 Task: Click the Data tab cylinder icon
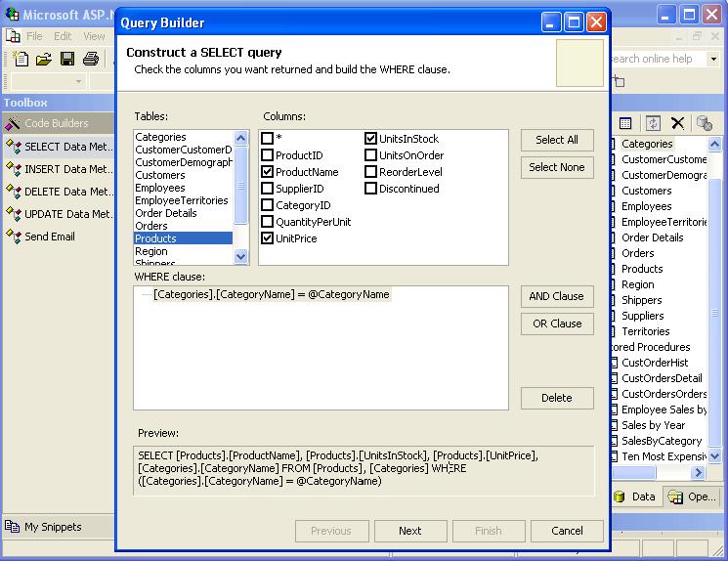[620, 496]
